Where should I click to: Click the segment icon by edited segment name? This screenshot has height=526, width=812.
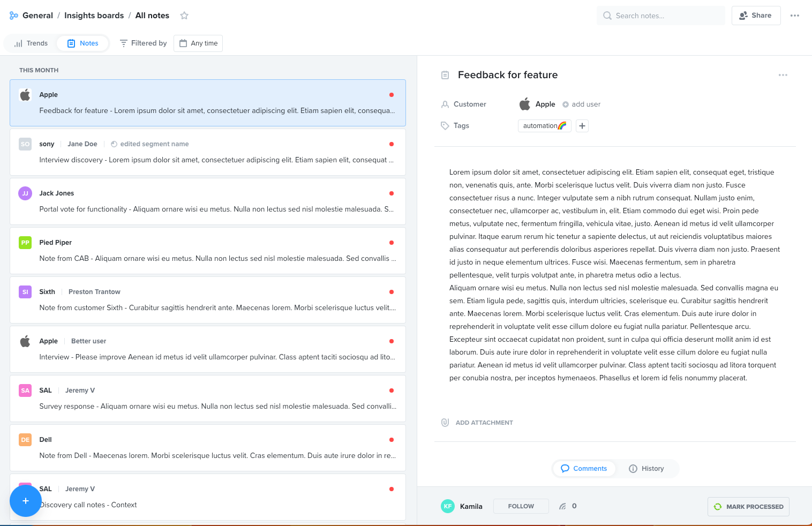coord(114,144)
